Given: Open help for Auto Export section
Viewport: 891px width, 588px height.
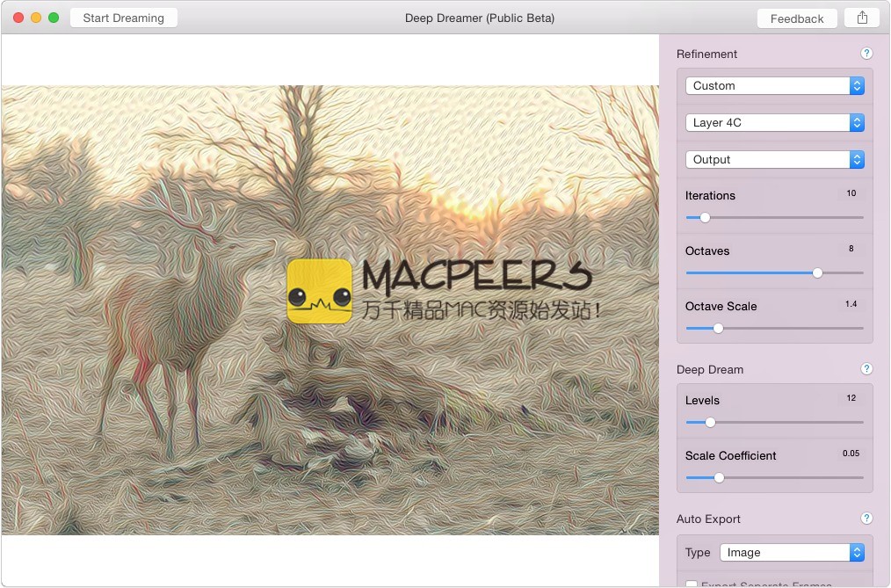Looking at the screenshot, I should (866, 518).
